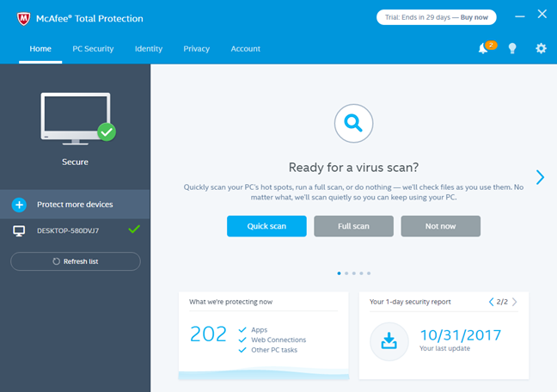Open the settings gear

(541, 48)
